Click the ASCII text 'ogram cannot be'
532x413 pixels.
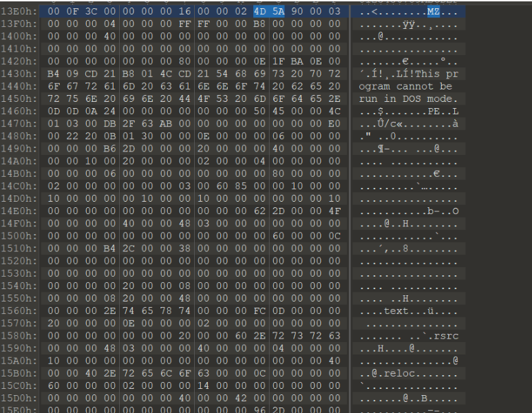click(x=405, y=87)
